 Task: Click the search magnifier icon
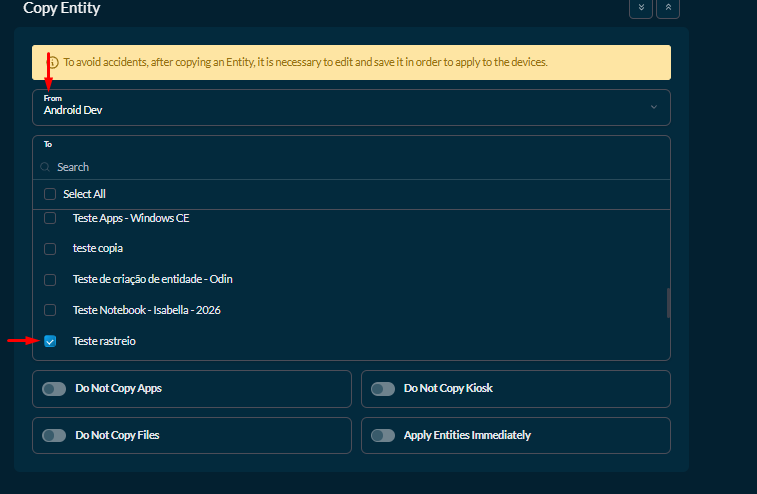45,167
